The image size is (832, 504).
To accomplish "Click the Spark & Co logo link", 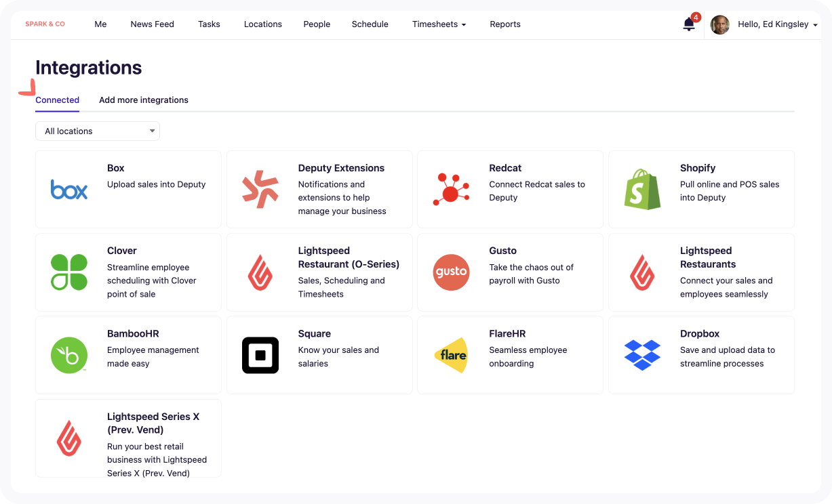I will (x=45, y=24).
